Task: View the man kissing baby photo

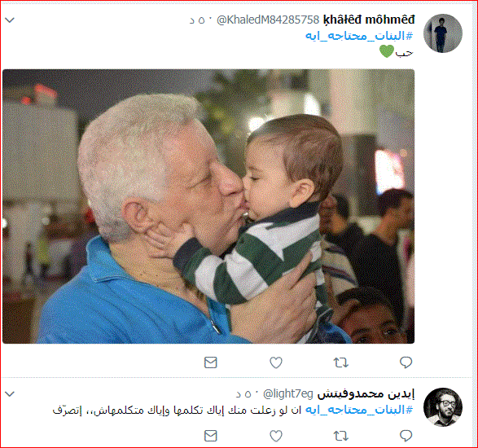Action: point(208,206)
